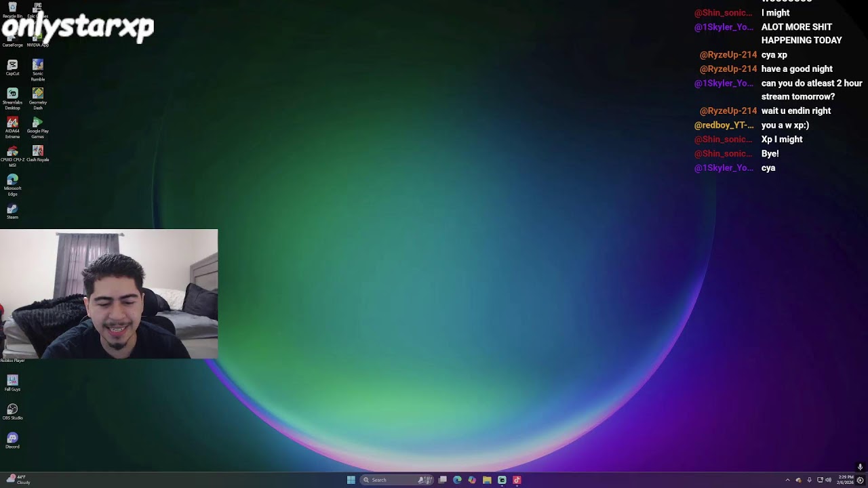Select the Microsoft Edge desktop shortcut

pos(12,185)
